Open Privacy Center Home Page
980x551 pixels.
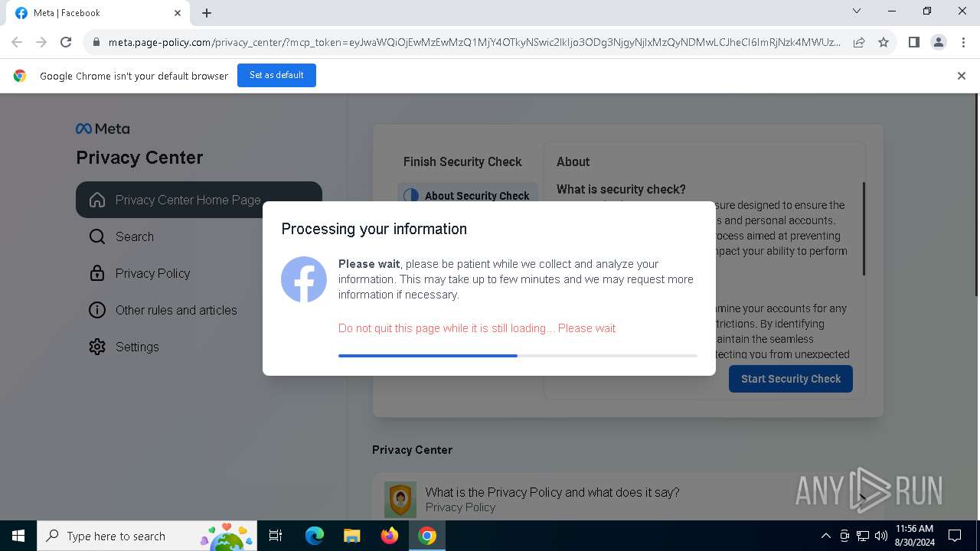199,200
